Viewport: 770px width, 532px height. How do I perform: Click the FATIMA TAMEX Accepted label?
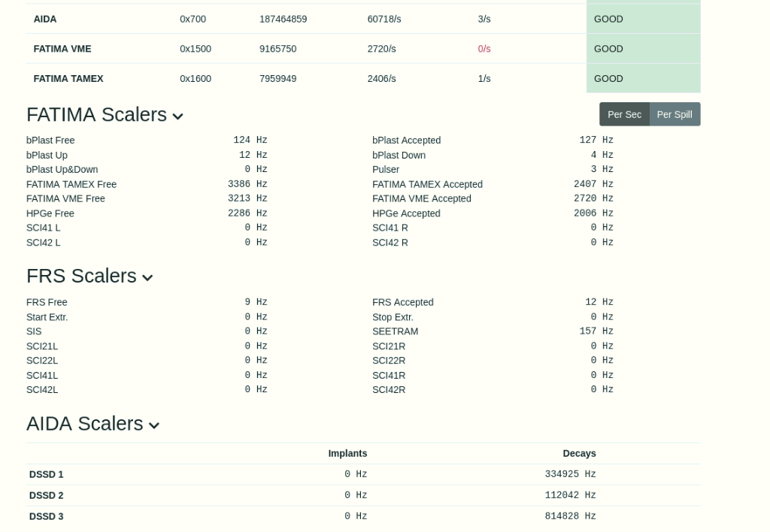pyautogui.click(x=427, y=184)
